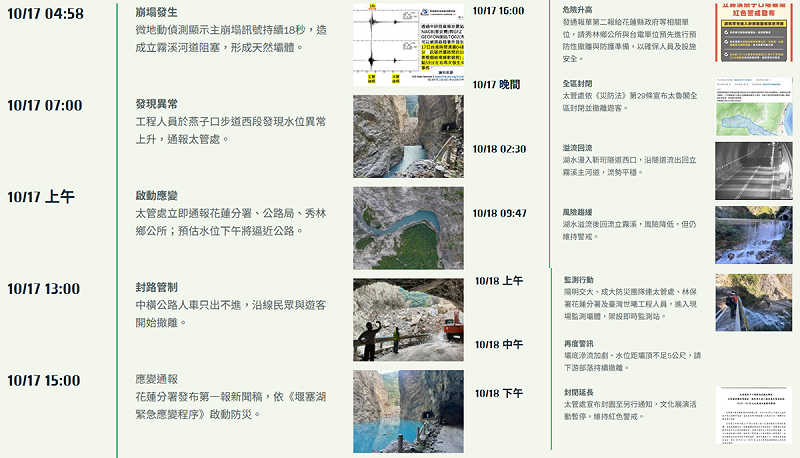Open the closure area map thumbnail
The image size is (800, 458).
coord(753,104)
